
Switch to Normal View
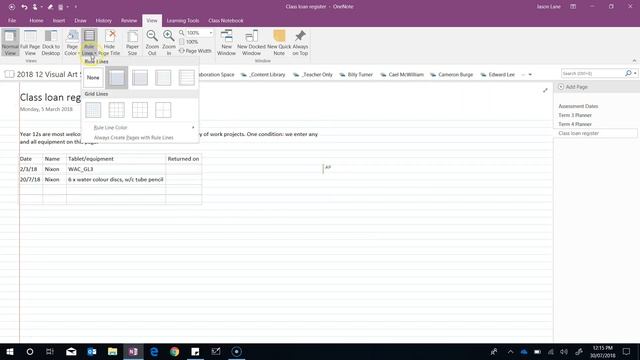coord(10,42)
